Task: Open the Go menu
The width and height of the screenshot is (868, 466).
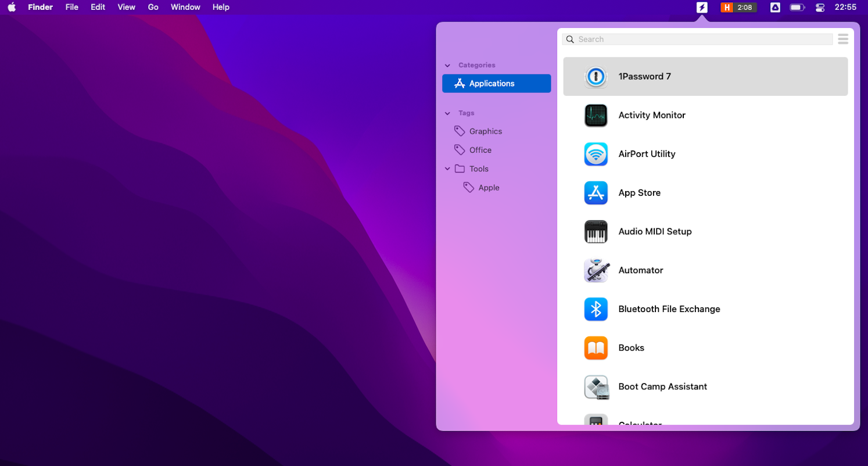Action: (153, 7)
